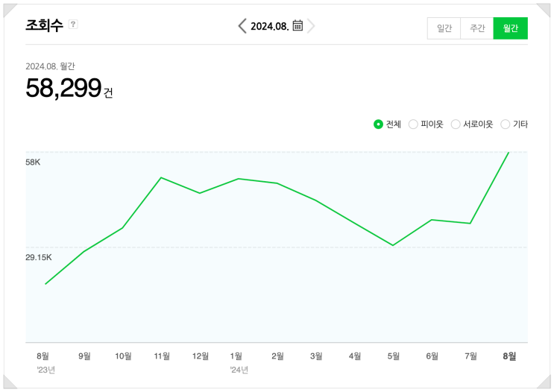
Task: Click the 11월 peak on the line chart
Action: click(161, 177)
